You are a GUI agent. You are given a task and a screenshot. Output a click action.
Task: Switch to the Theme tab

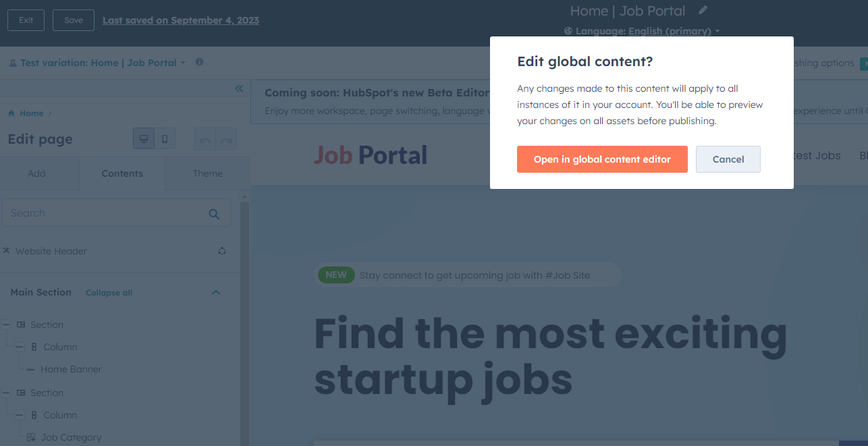(207, 173)
